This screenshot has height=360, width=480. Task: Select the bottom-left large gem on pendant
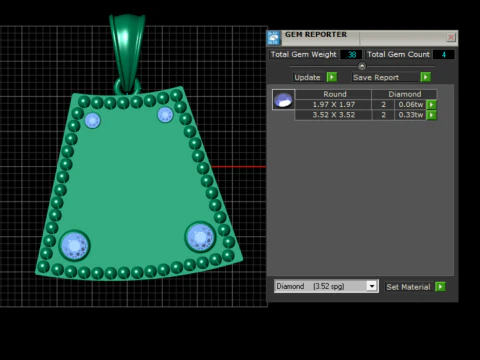pyautogui.click(x=74, y=246)
